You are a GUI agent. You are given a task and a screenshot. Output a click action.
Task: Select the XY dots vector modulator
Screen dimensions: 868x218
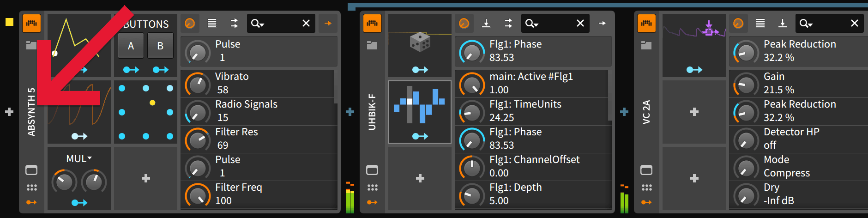point(146,112)
